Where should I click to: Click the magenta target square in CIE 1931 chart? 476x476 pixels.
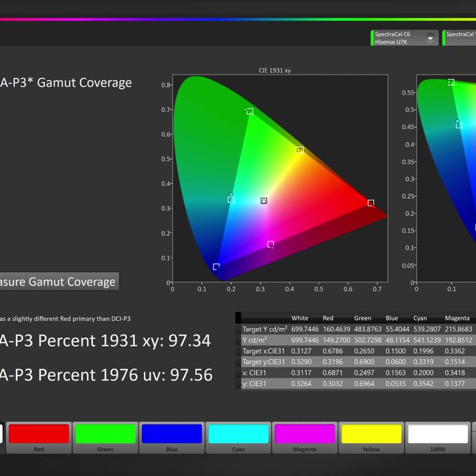click(x=270, y=244)
